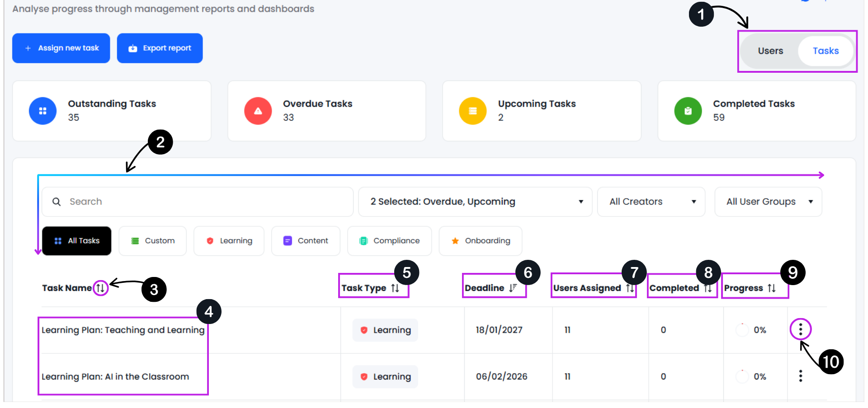The height and width of the screenshot is (408, 868).
Task: Open three-dot menu for AI in the Classroom
Action: tap(800, 376)
